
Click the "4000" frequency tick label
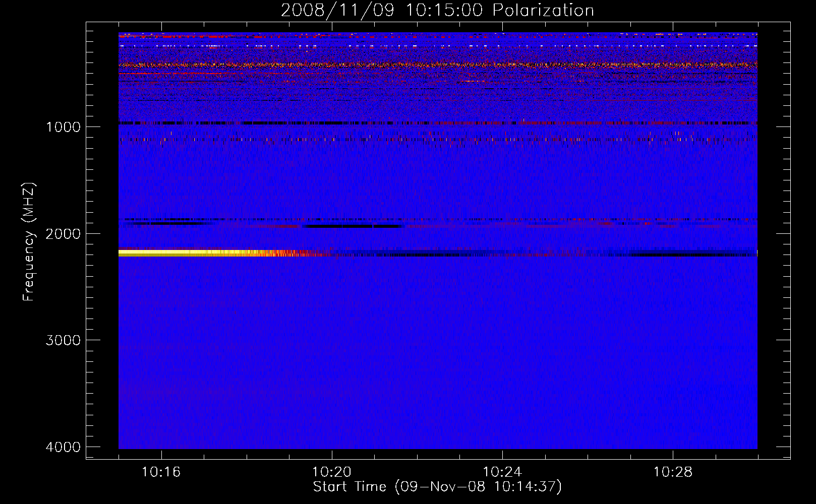tap(63, 447)
